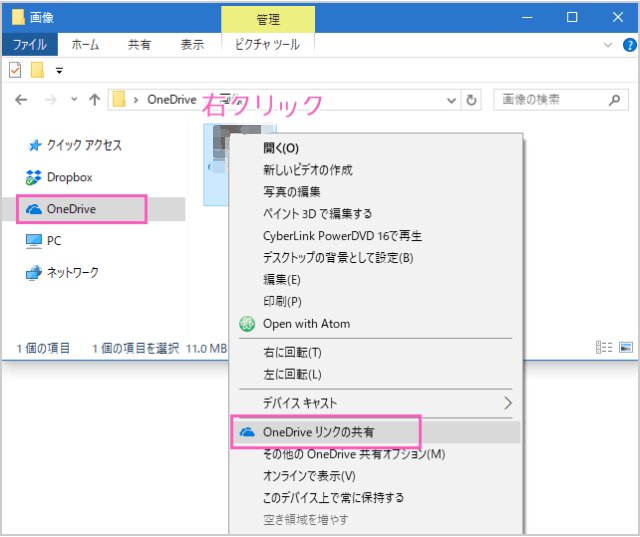Choose その他の OneDrive 共有オプション(M)
640x537 pixels.
[376, 454]
